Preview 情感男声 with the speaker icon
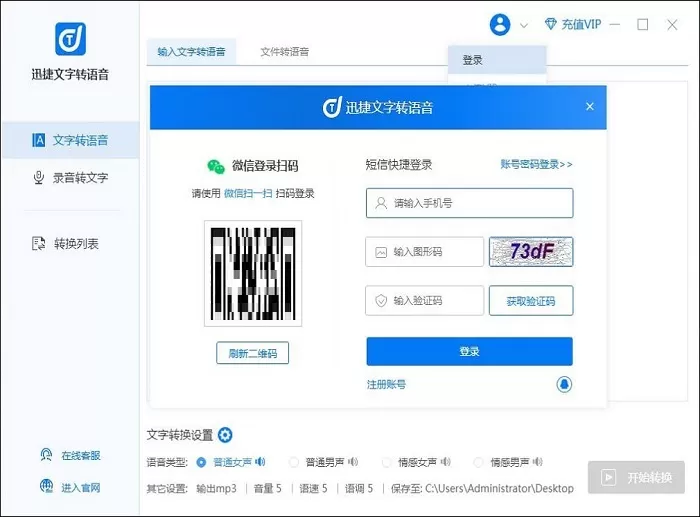Image resolution: width=700 pixels, height=517 pixels. click(x=538, y=462)
